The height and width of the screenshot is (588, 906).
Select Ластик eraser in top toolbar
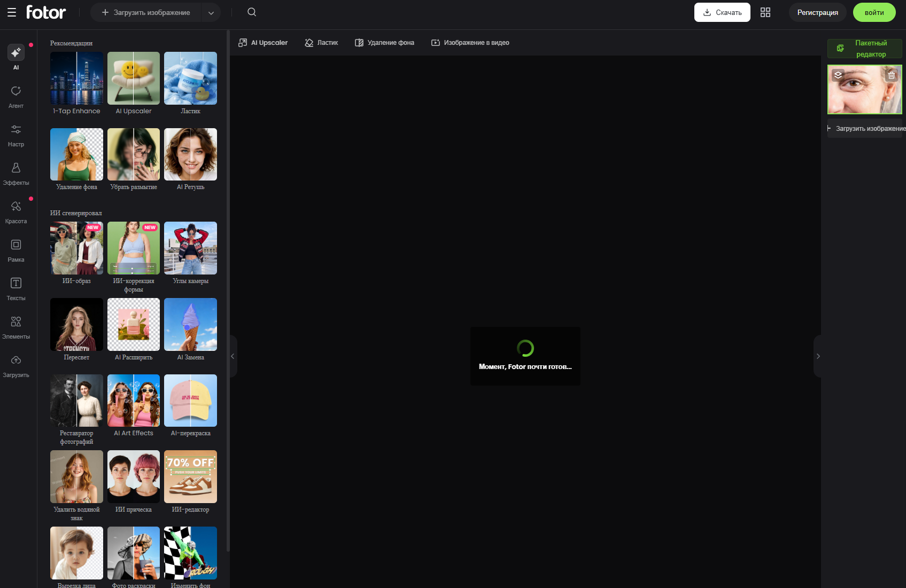[x=321, y=43]
